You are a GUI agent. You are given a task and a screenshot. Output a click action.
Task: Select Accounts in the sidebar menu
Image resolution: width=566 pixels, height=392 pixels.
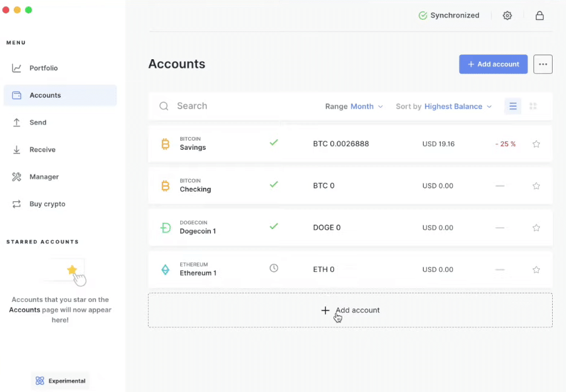pos(60,95)
